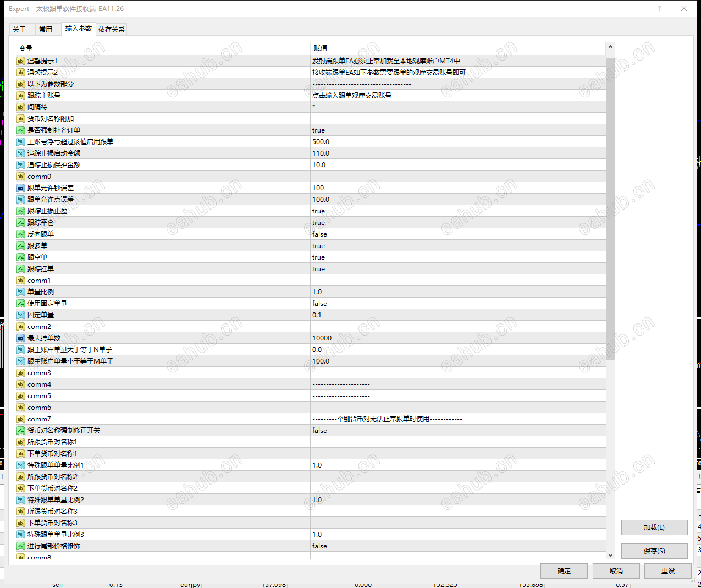
Task: Select the 跟主账户单量小于等于M单子 row
Action: (x=311, y=361)
